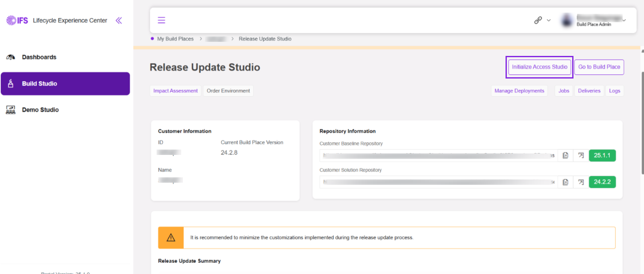
Task: Click the Repository Information heading
Action: click(347, 131)
